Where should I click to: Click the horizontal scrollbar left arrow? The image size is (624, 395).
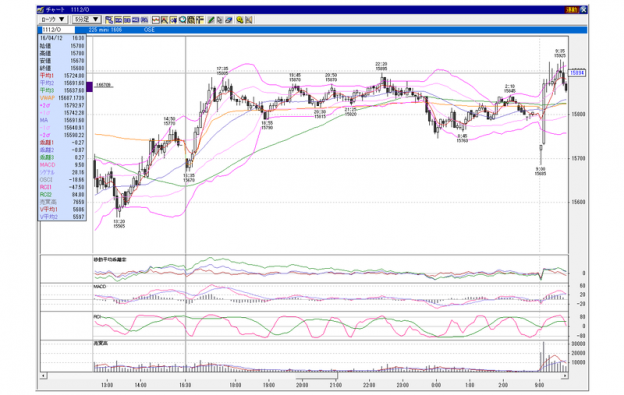(x=43, y=376)
